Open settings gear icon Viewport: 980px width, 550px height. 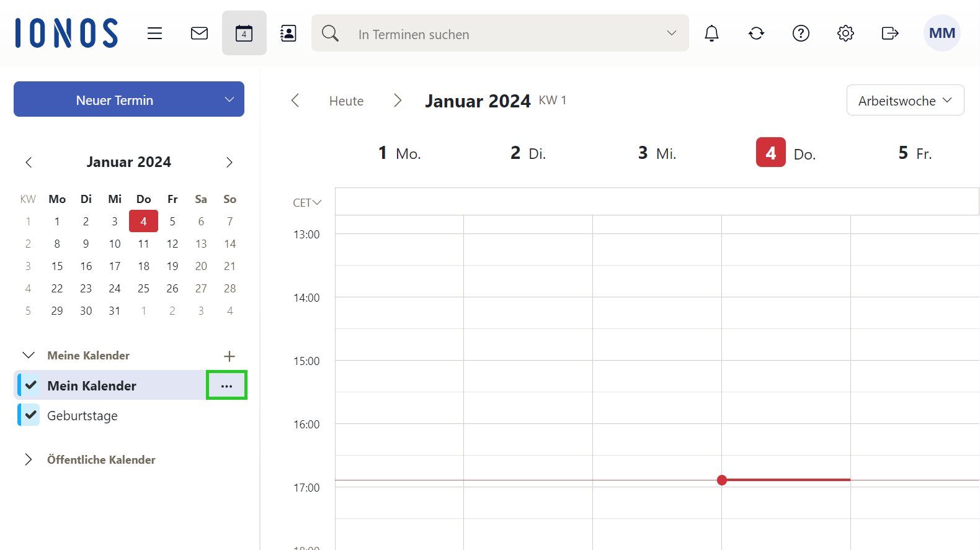[x=845, y=34]
